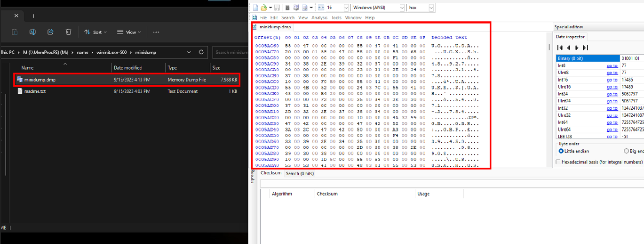644x244 pixels.
Task: Jump to first byte in Data inspector
Action: (x=560, y=48)
